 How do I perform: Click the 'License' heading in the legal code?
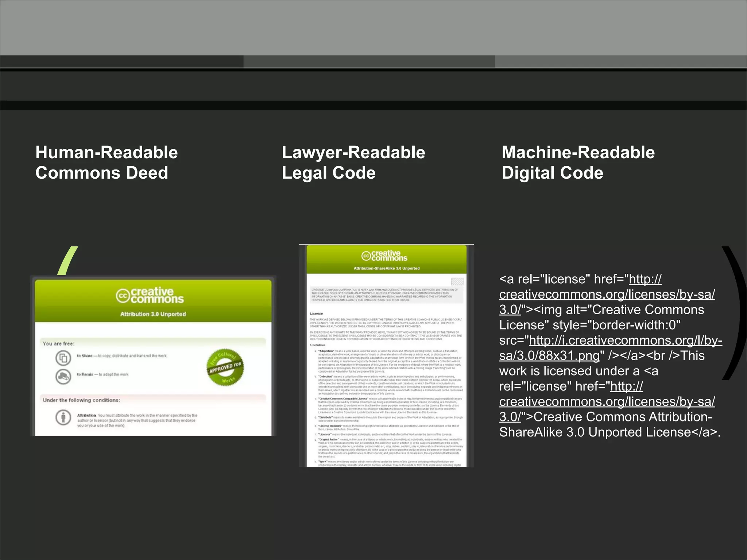316,313
